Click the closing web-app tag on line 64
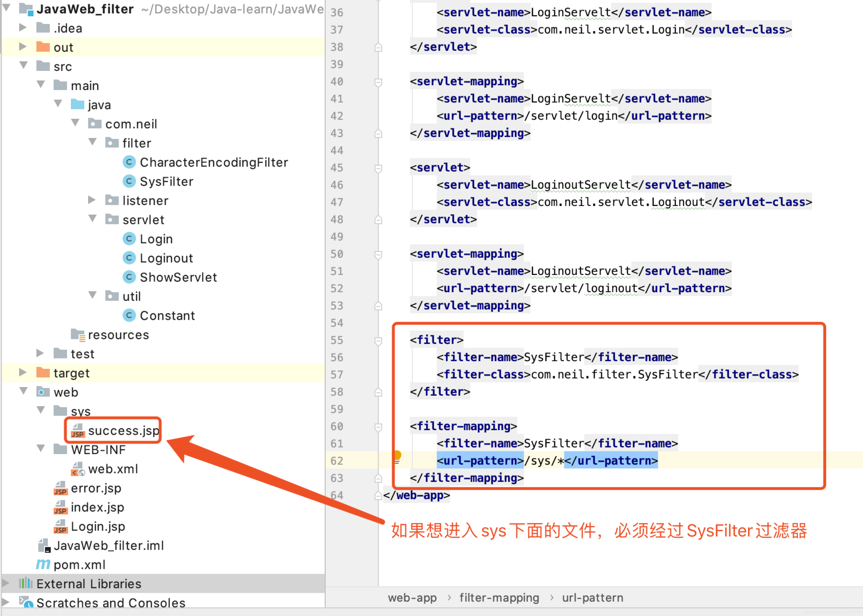The width and height of the screenshot is (863, 616). 416,495
